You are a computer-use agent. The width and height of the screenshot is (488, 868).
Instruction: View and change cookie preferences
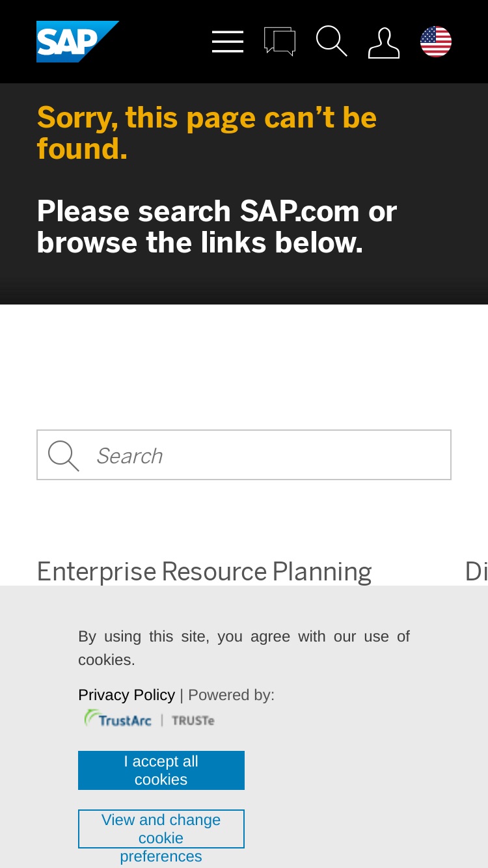pyautogui.click(x=161, y=829)
